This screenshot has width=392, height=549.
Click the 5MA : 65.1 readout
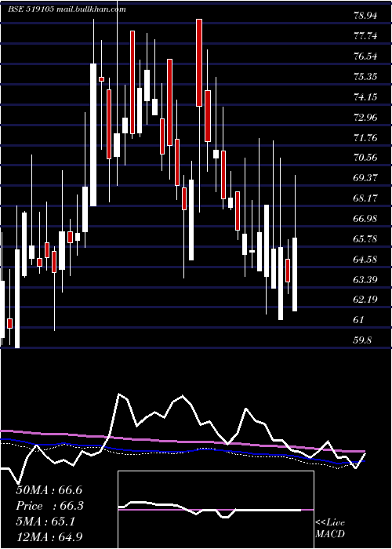coord(45,522)
